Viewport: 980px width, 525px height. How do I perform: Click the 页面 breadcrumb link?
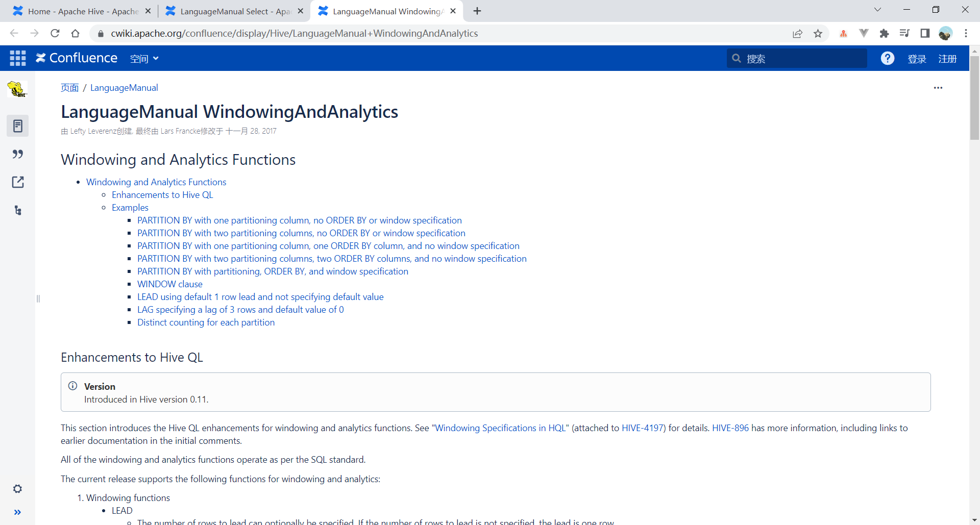tap(69, 88)
